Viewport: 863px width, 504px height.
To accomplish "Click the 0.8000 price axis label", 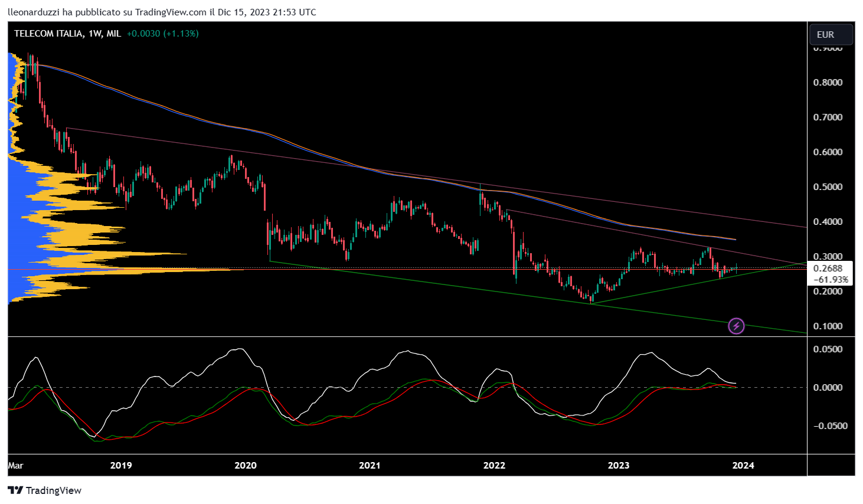I will pos(828,83).
